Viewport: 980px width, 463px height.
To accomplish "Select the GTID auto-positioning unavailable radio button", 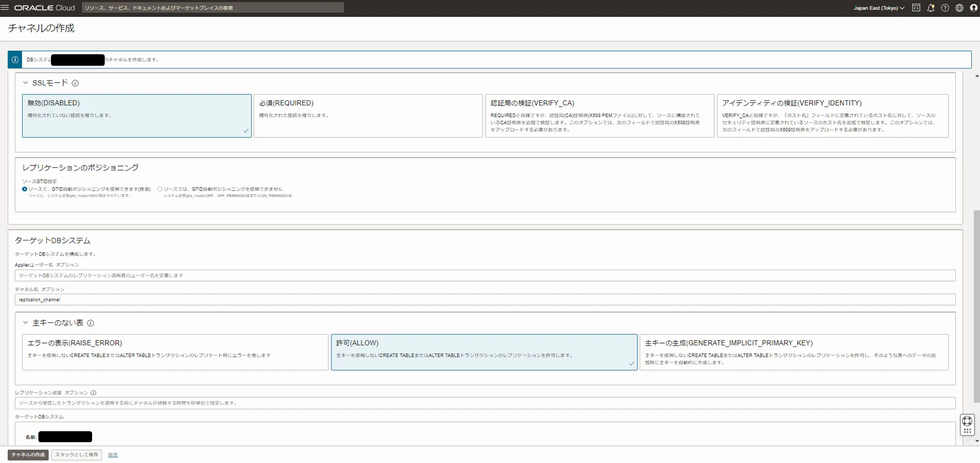I will click(160, 189).
